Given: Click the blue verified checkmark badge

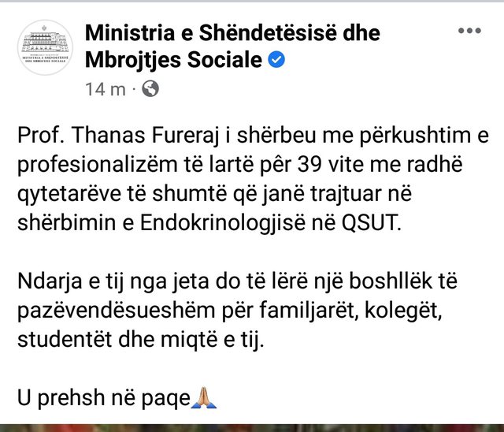Looking at the screenshot, I should tap(276, 59).
